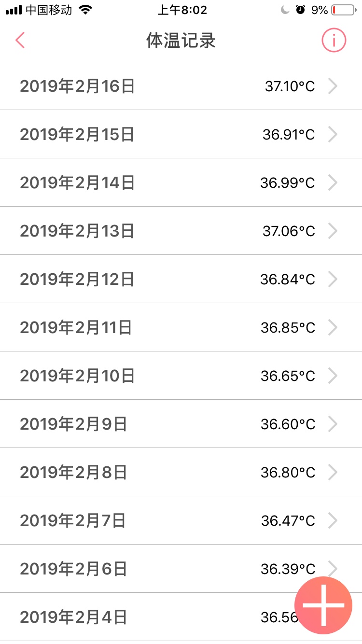This screenshot has height=644, width=362.
Task: Tap the 体温记录 page title
Action: [181, 41]
